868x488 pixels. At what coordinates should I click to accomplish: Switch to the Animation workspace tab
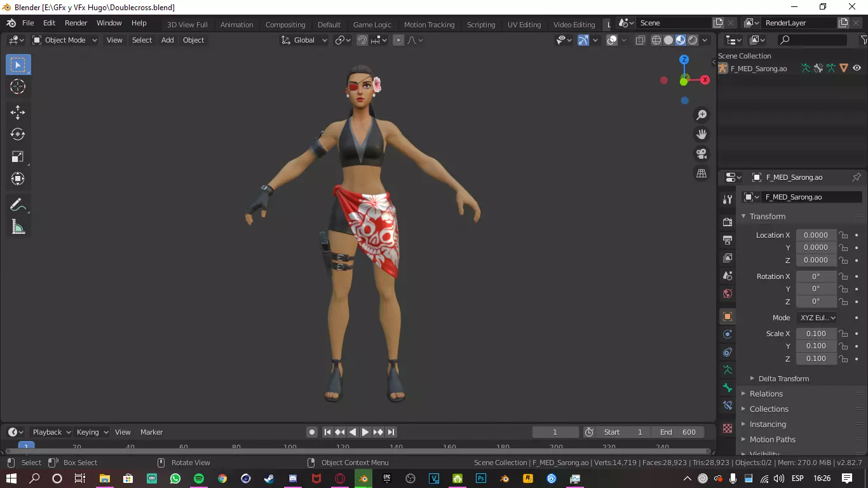click(x=237, y=25)
